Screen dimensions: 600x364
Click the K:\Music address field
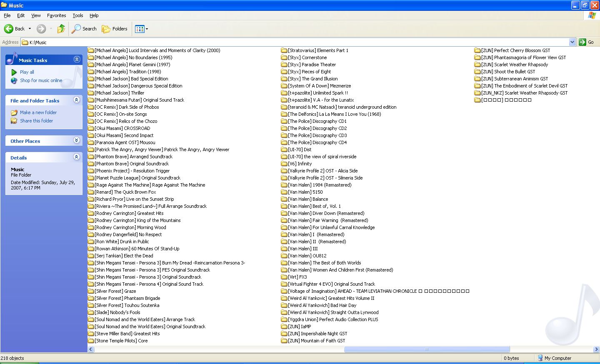tap(292, 42)
